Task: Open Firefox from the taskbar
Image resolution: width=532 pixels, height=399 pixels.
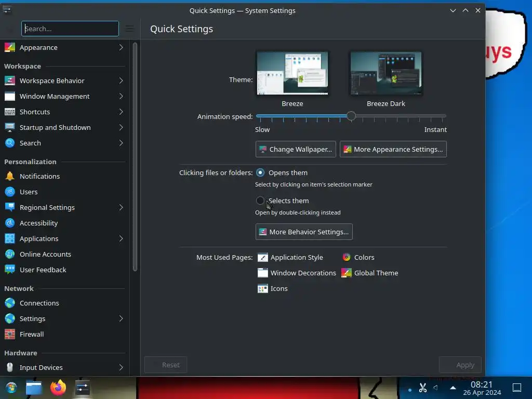Action: point(58,388)
